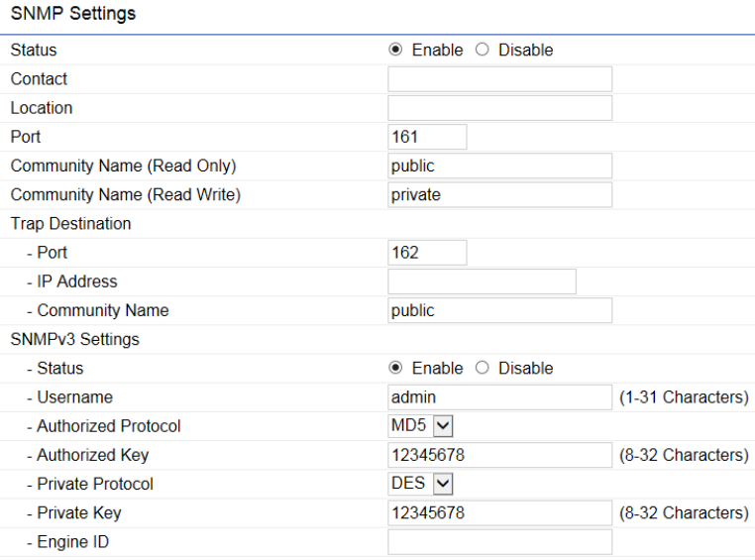Click the Trap Destination Port field
755x560 pixels.
tap(427, 253)
